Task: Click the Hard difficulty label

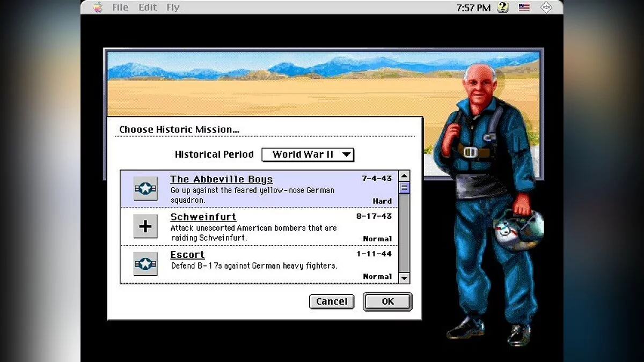Action: tap(382, 201)
